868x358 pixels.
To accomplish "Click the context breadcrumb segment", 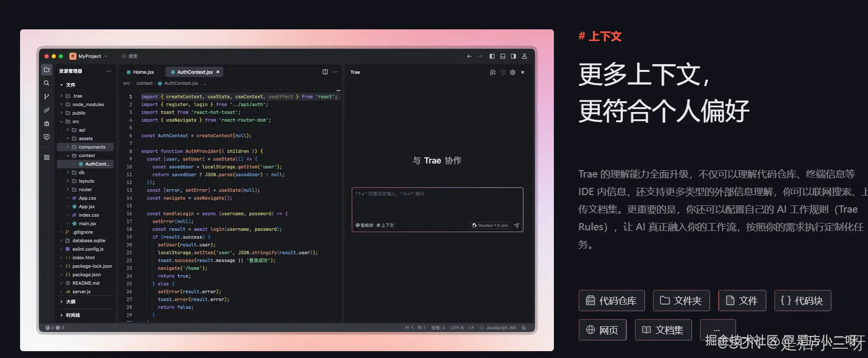I will [x=144, y=83].
